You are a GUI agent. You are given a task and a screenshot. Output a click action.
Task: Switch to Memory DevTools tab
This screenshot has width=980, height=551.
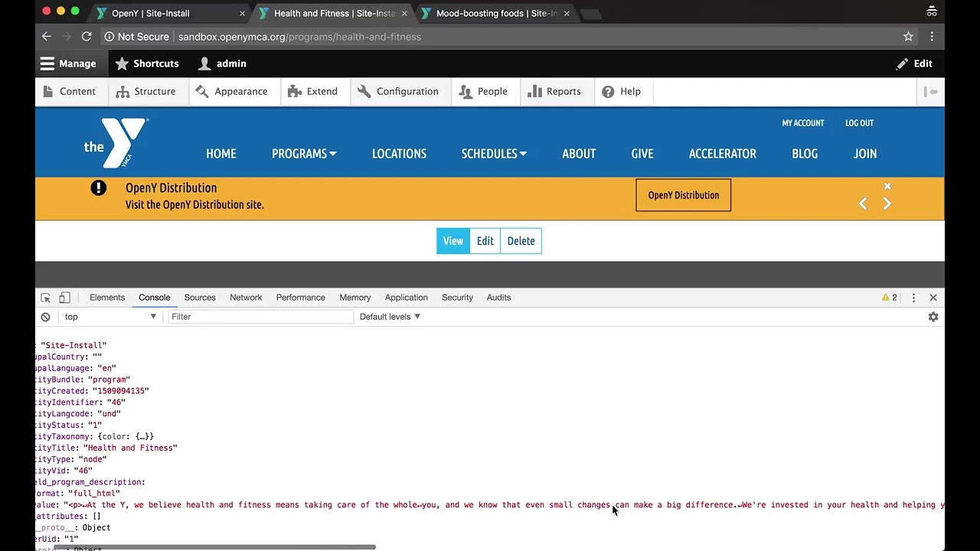click(355, 298)
